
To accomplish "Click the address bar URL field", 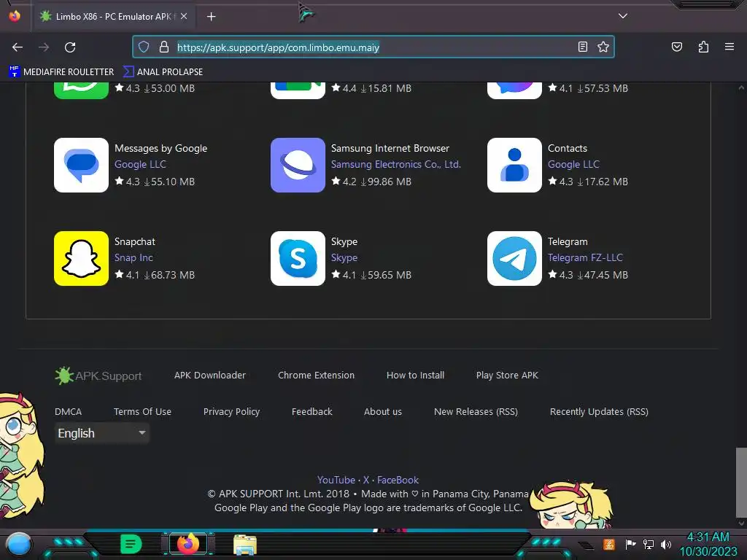I will pos(373,47).
